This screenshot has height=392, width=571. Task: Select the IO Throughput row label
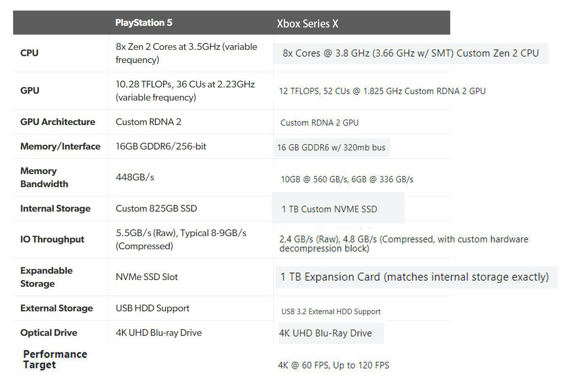click(52, 239)
